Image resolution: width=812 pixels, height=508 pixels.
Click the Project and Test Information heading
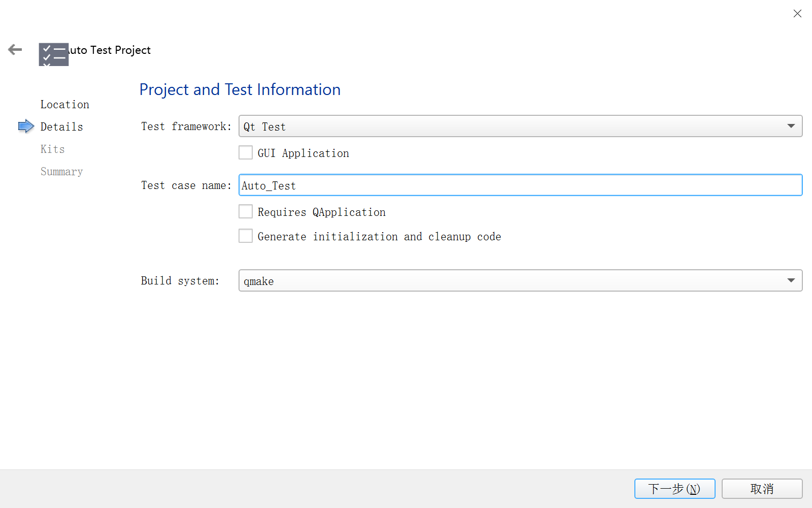[240, 89]
